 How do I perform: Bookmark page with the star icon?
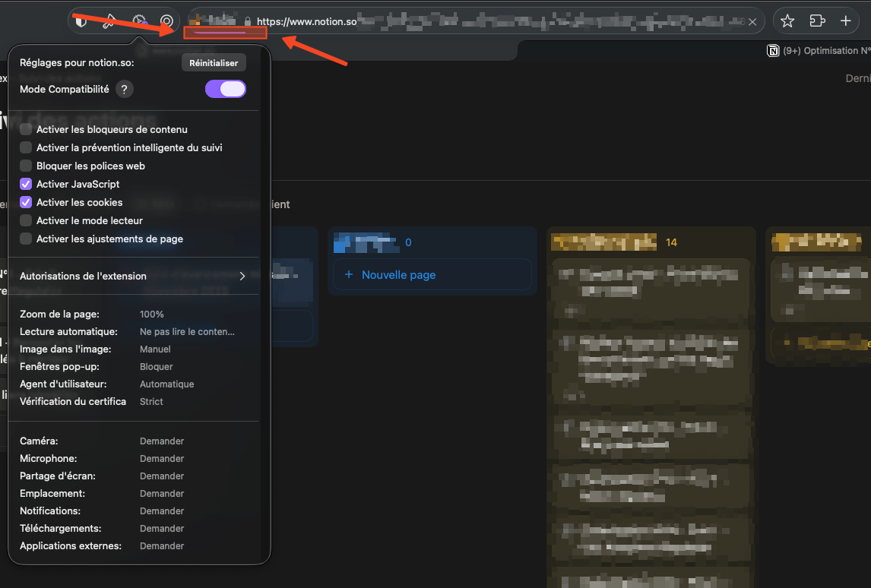[787, 21]
